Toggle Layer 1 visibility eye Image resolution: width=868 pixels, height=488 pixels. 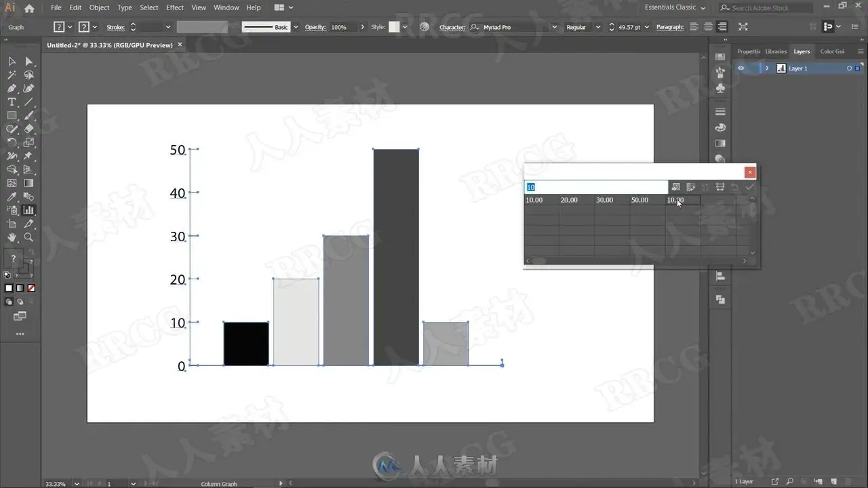tap(741, 68)
